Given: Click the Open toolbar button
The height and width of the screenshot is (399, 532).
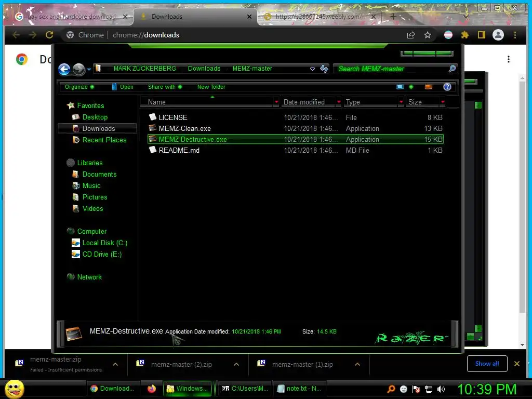Looking at the screenshot, I should [123, 87].
